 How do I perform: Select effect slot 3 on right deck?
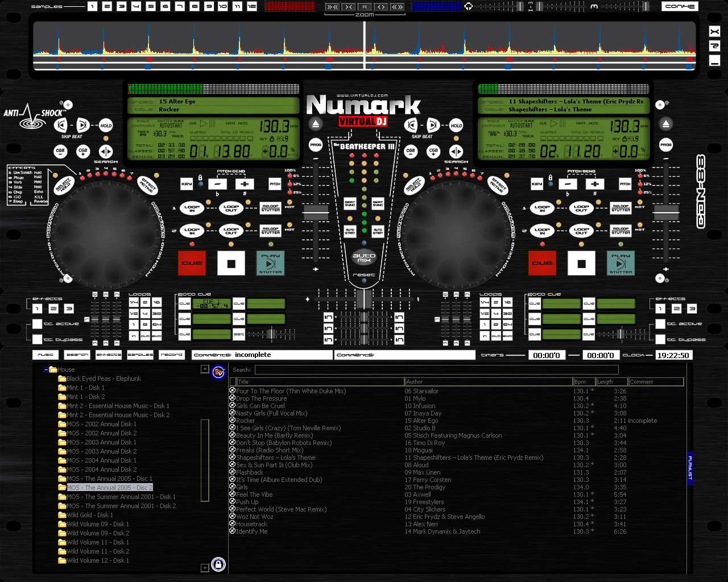692,309
